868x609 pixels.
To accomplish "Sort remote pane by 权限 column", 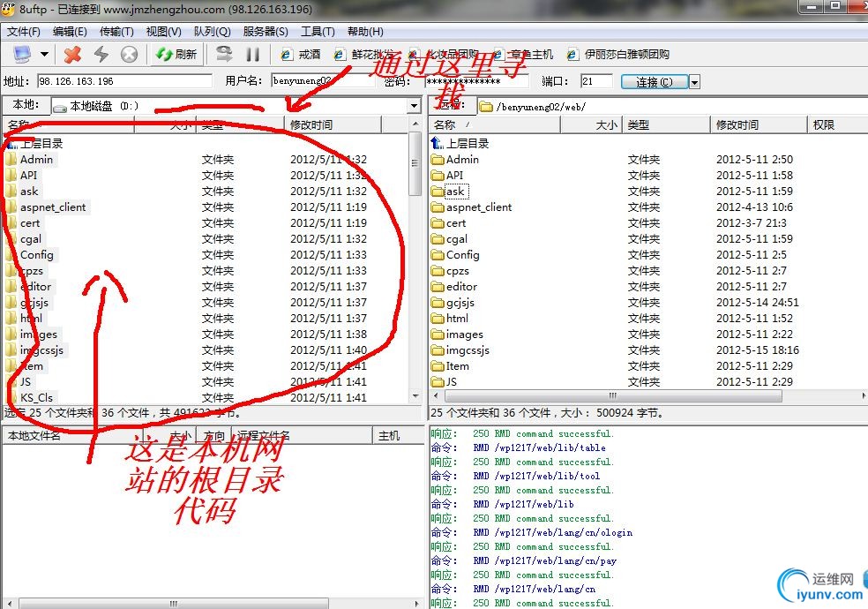I will pos(837,125).
